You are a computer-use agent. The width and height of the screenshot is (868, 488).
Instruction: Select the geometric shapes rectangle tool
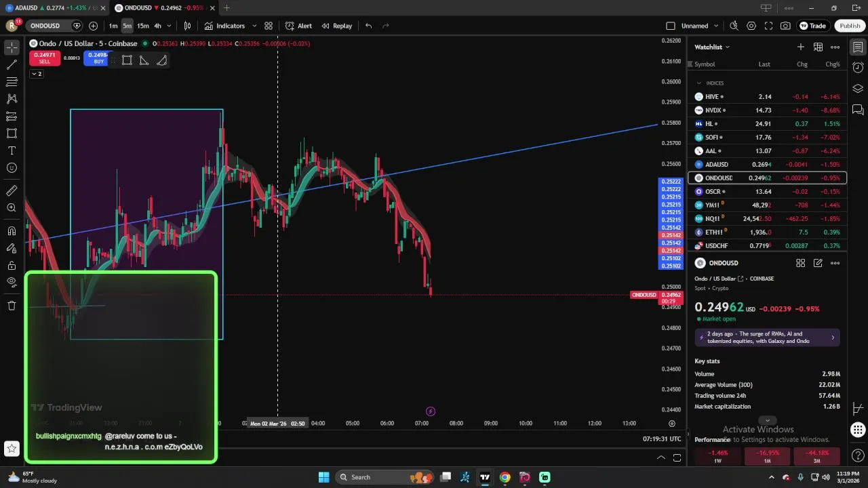pos(12,134)
